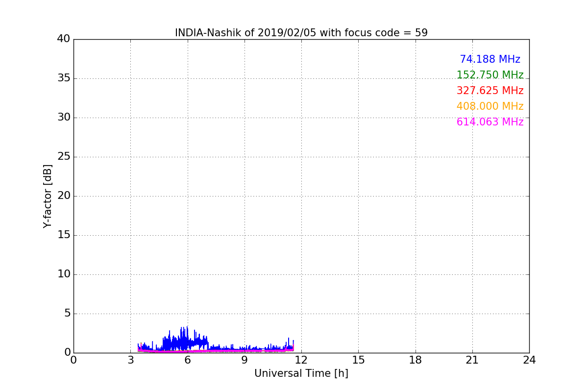Select the 152.750 MHz legend label

pos(490,75)
